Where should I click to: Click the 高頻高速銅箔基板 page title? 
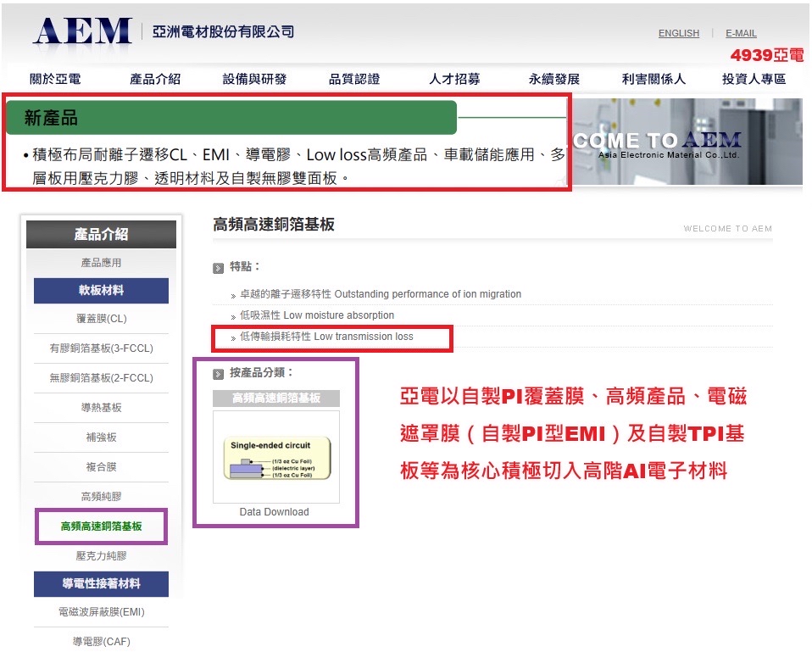[274, 224]
